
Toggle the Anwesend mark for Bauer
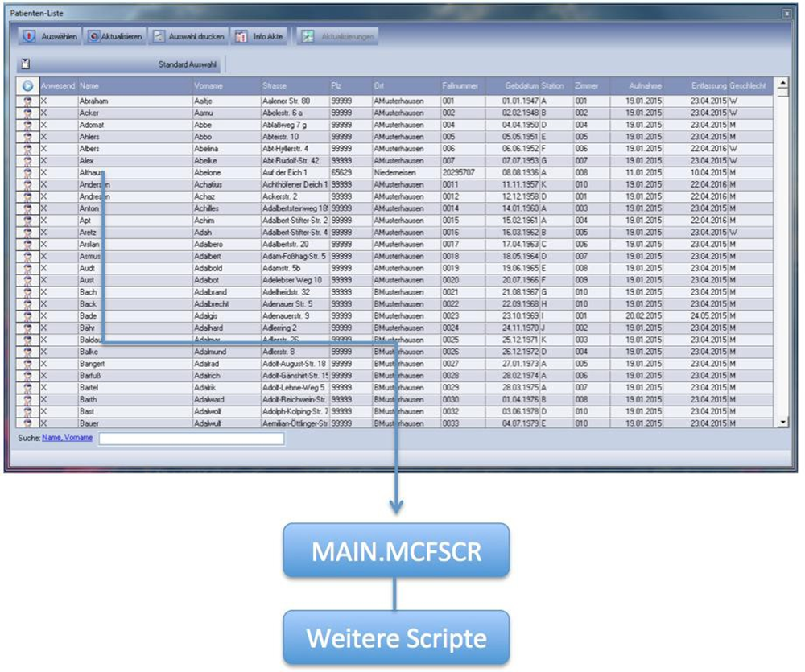pos(44,423)
